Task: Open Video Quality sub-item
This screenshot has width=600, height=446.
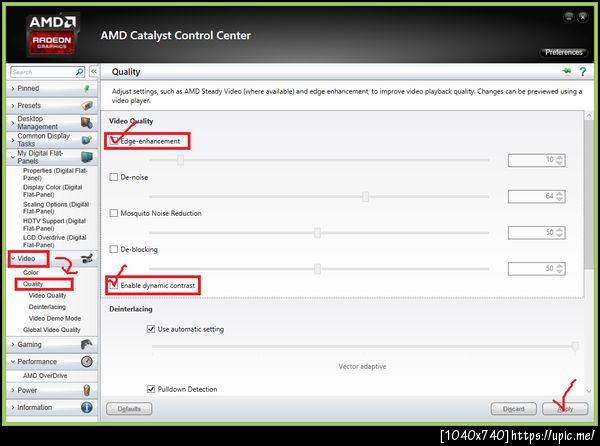Action: (47, 295)
